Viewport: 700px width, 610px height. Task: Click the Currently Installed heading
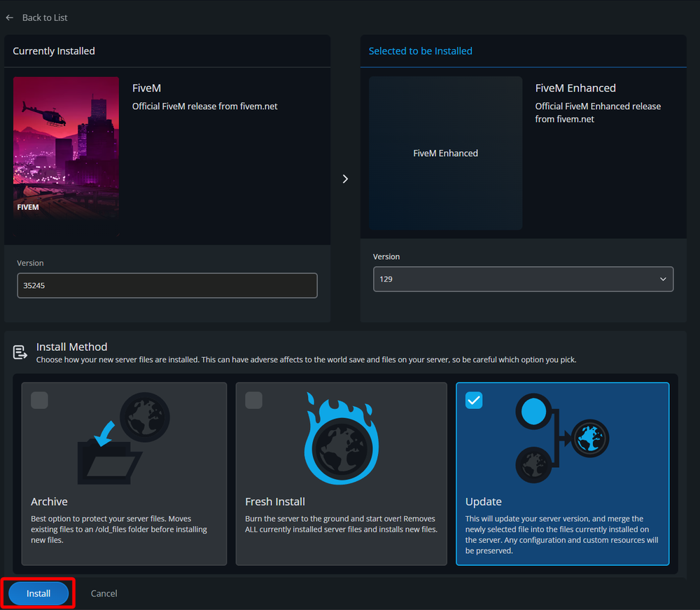[x=54, y=51]
